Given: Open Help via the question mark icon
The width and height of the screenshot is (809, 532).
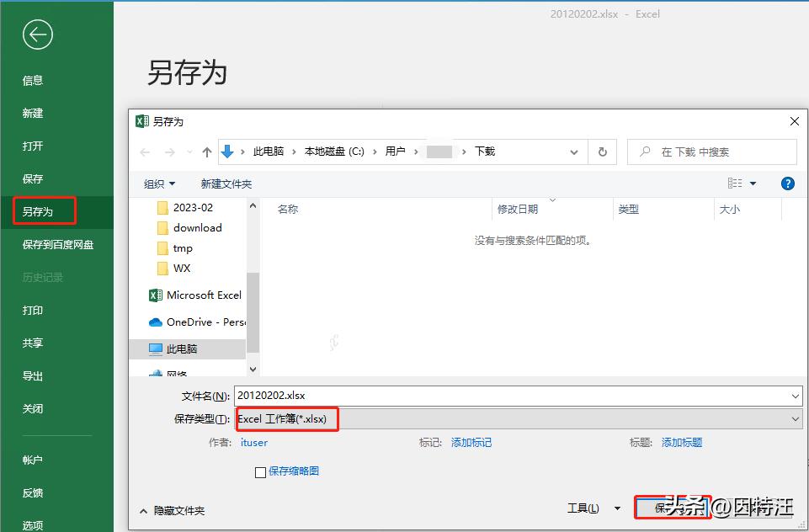Looking at the screenshot, I should tap(787, 183).
